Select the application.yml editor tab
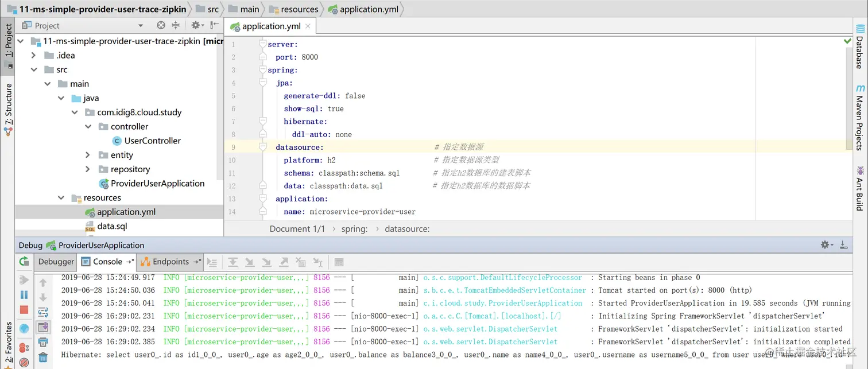Screen dimensions: 868x369 click(271, 26)
